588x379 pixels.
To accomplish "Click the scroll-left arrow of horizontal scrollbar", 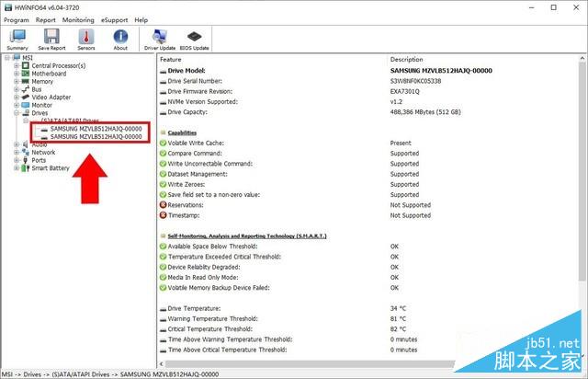I will (x=162, y=364).
